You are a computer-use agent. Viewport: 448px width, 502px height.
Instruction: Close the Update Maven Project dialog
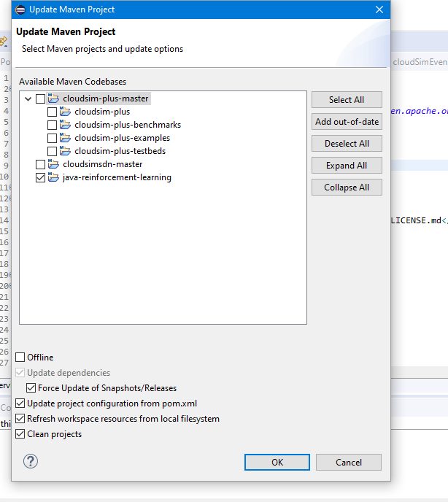click(379, 9)
